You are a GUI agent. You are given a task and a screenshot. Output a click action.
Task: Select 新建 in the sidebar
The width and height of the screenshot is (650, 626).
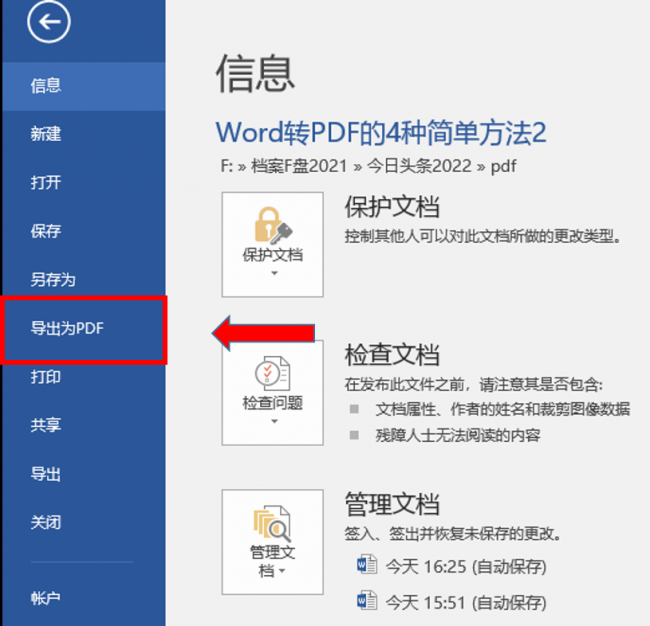pos(84,134)
